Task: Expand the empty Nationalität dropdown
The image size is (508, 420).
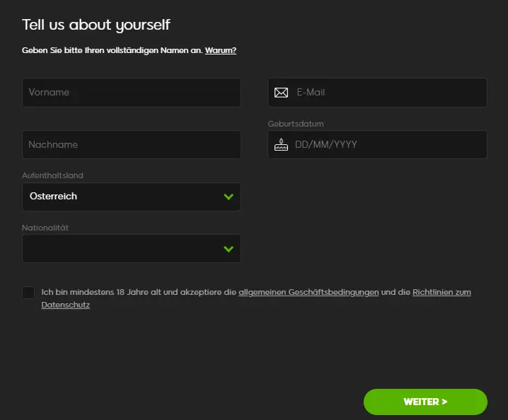Action: (x=131, y=249)
